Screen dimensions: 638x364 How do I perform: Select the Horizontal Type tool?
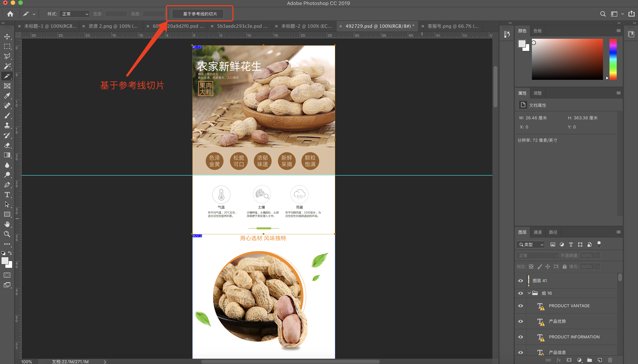click(x=7, y=195)
